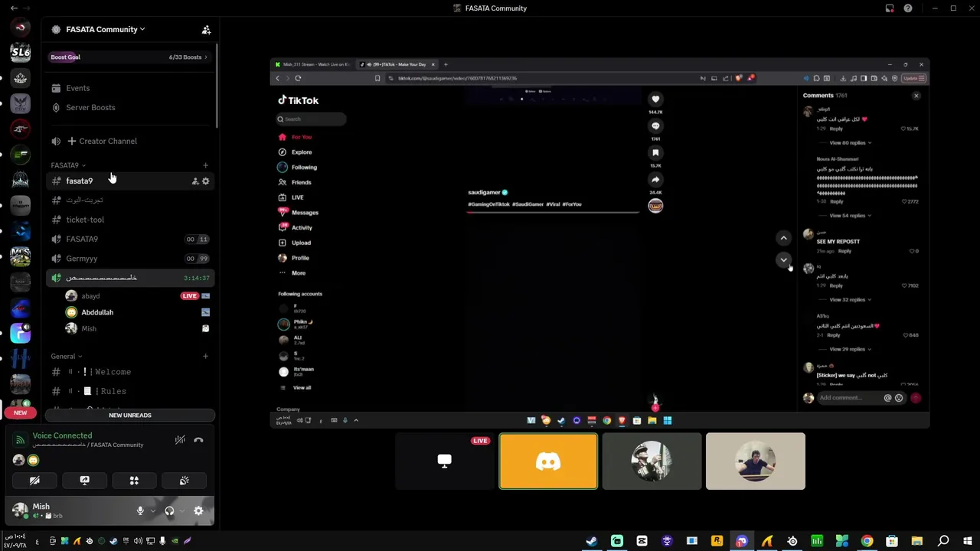The image size is (980, 551).
Task: Go back with the top-left arrow
Action: click(14, 8)
